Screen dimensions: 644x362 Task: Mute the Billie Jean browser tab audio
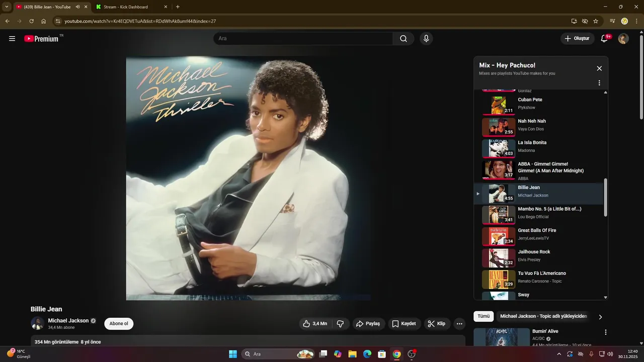[77, 7]
